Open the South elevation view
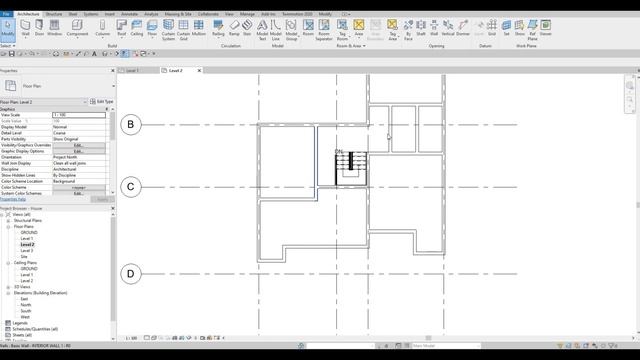The height and width of the screenshot is (360, 640). point(26,311)
